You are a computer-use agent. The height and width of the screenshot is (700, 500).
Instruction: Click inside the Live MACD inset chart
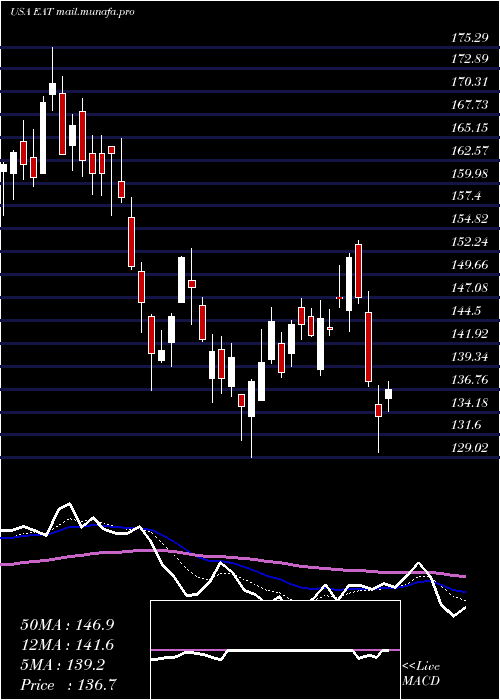(x=275, y=650)
